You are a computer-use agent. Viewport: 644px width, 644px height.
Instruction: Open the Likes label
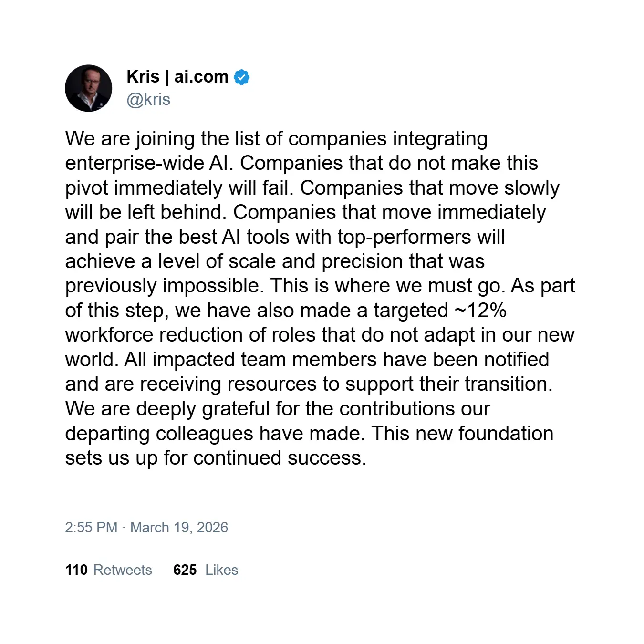pos(221,570)
